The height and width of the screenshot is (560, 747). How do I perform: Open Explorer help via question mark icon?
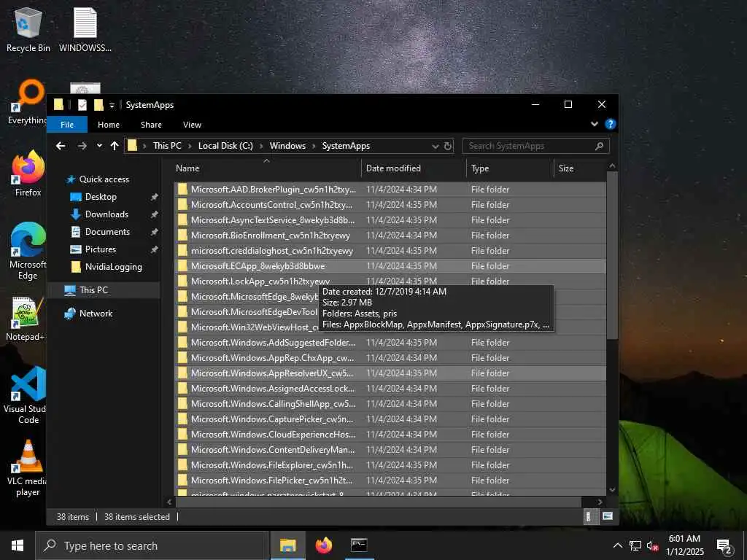point(610,124)
